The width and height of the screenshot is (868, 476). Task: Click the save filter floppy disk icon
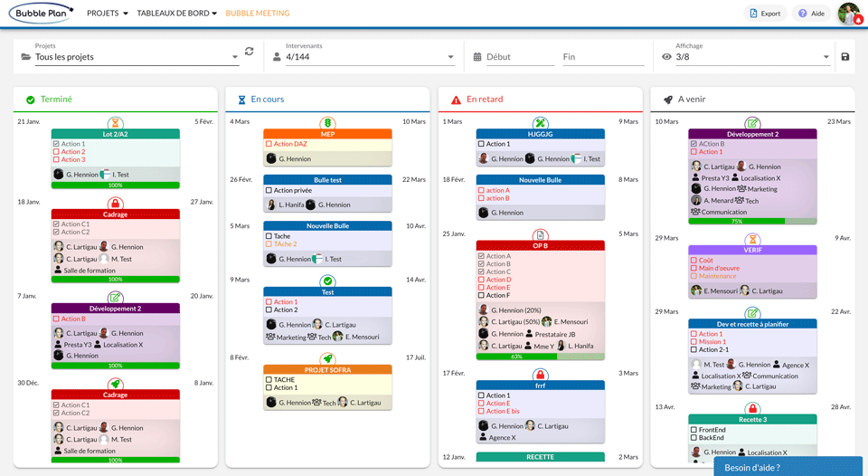[844, 56]
